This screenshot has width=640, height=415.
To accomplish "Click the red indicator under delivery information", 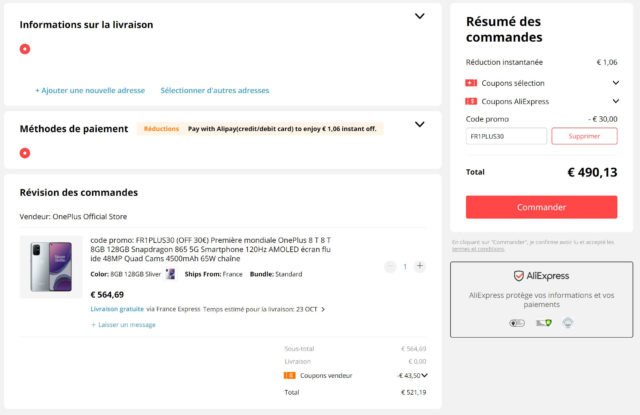I will point(25,48).
